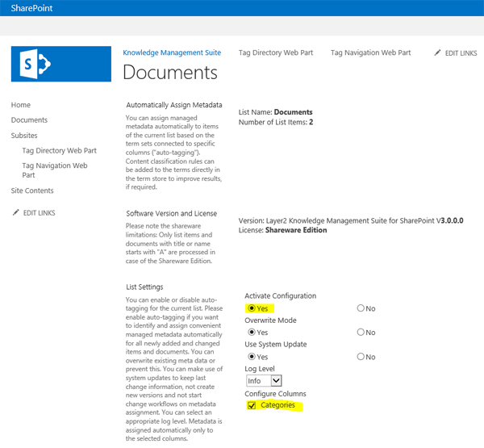Click the pencil icon beside sidebar EDIT LINKS

15,212
